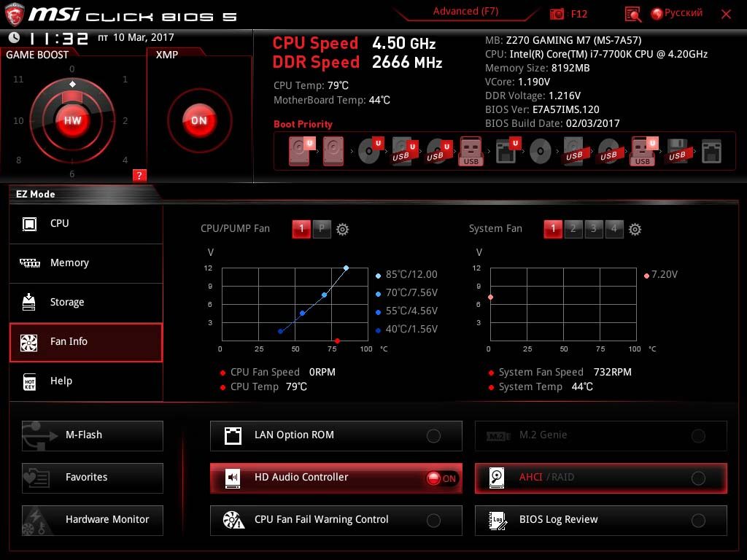Select System Fan button 3

point(594,229)
